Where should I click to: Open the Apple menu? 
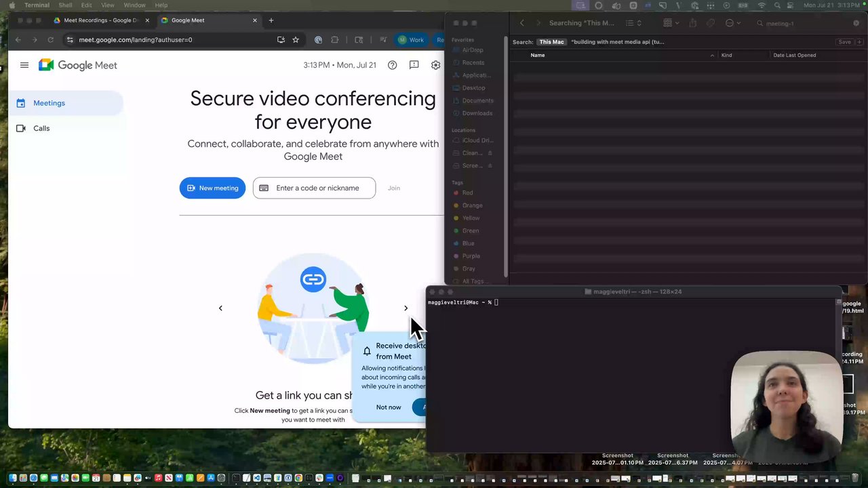[12, 5]
